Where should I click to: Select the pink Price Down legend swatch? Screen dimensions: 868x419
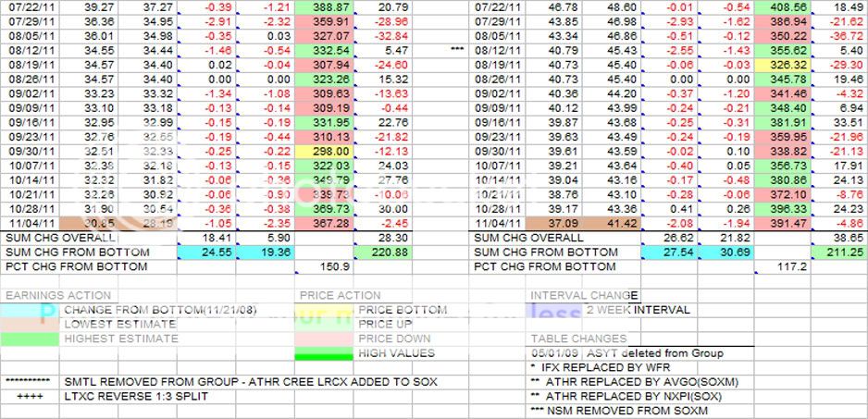tap(324, 339)
